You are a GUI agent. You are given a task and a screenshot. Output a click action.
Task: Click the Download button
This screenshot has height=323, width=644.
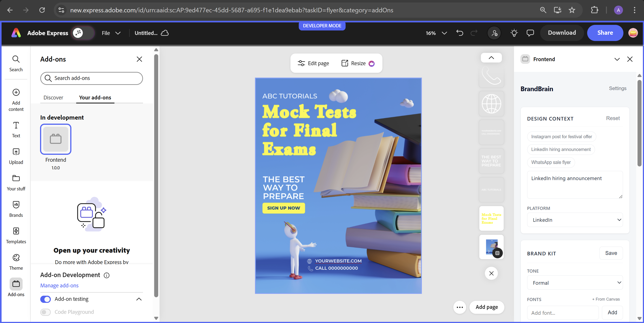pos(562,33)
